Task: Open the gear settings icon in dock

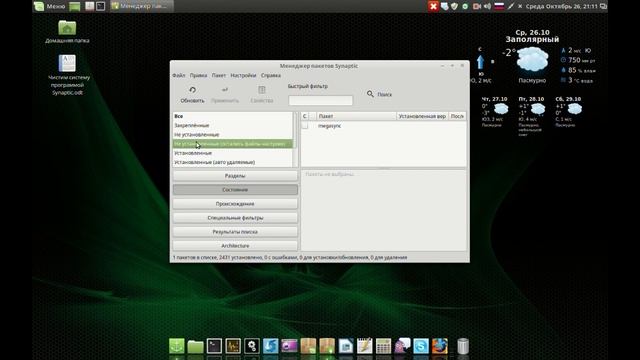Action: point(251,346)
